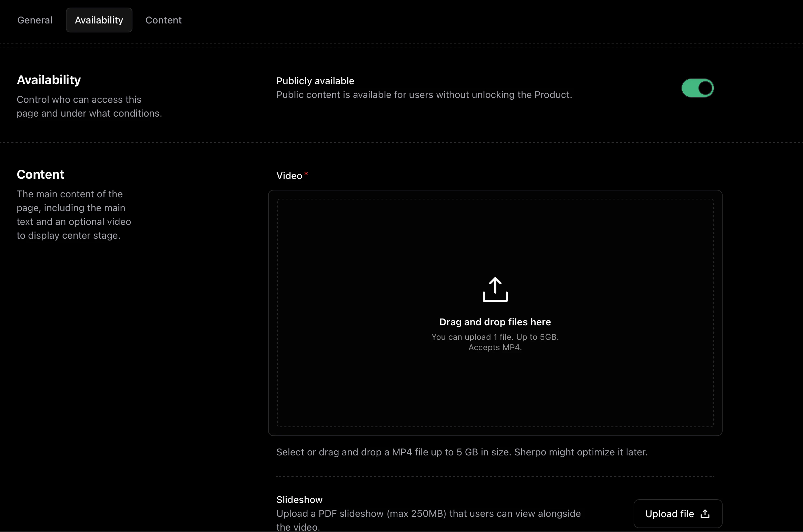Click the 'Publicly available' label text
Screen dimensions: 803x532
315,81
